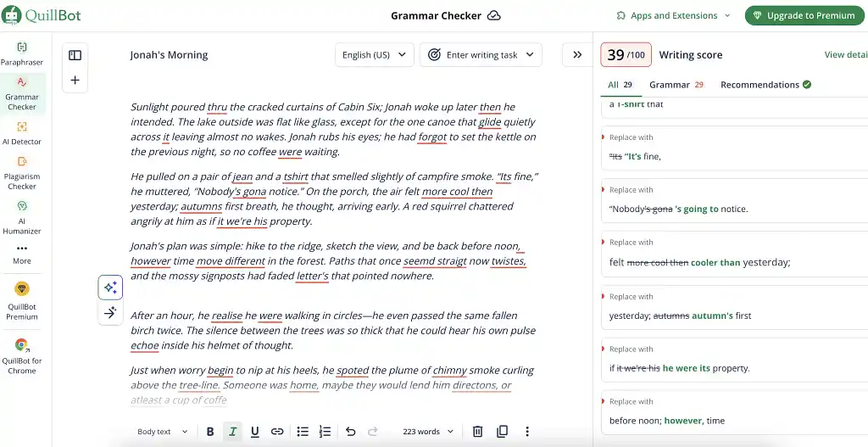The height and width of the screenshot is (447, 868).
Task: Collapse the suggestions panel with double chevron
Action: point(577,55)
